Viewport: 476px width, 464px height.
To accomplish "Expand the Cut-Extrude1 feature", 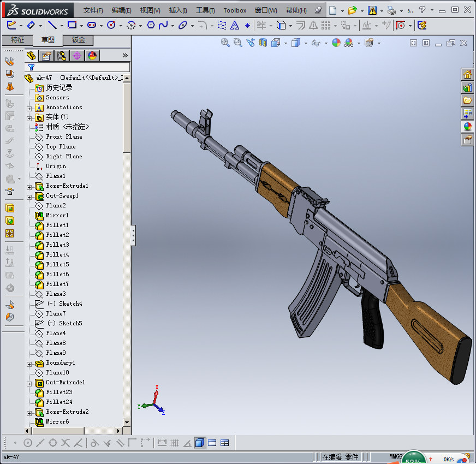I will pyautogui.click(x=29, y=384).
